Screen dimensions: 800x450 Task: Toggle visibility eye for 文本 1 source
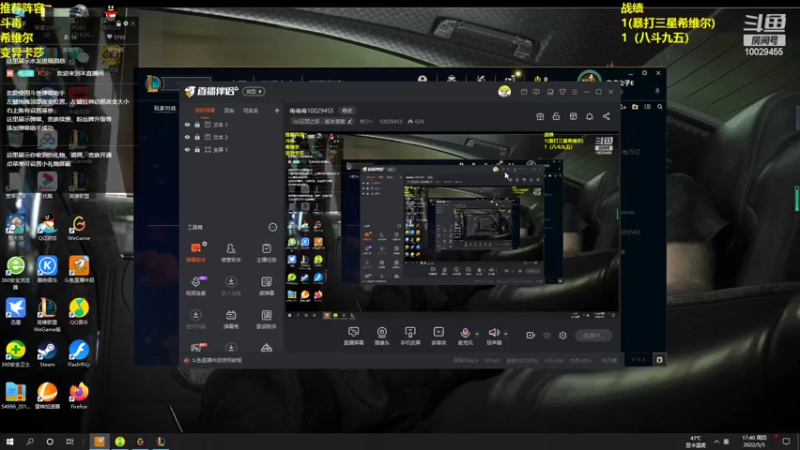point(187,124)
